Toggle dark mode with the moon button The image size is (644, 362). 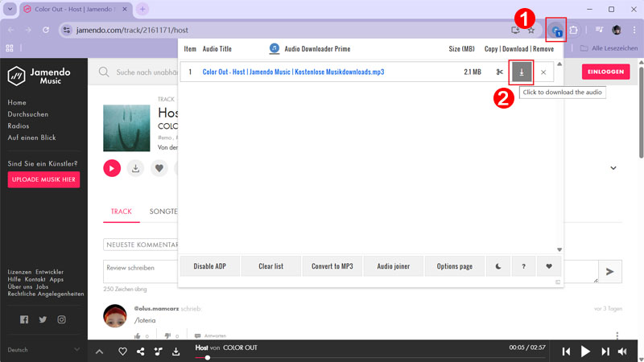[x=498, y=266]
